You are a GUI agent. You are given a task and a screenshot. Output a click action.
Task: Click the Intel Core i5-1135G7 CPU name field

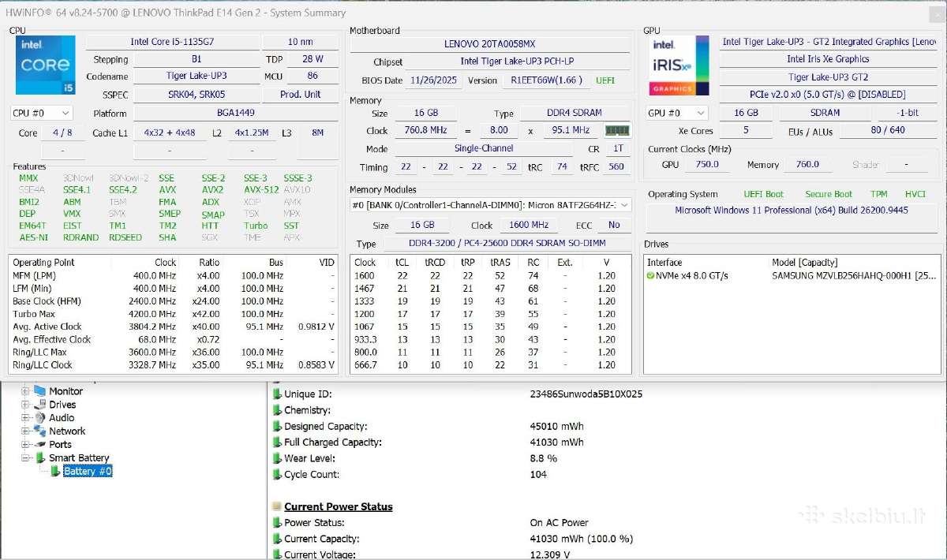click(x=171, y=42)
